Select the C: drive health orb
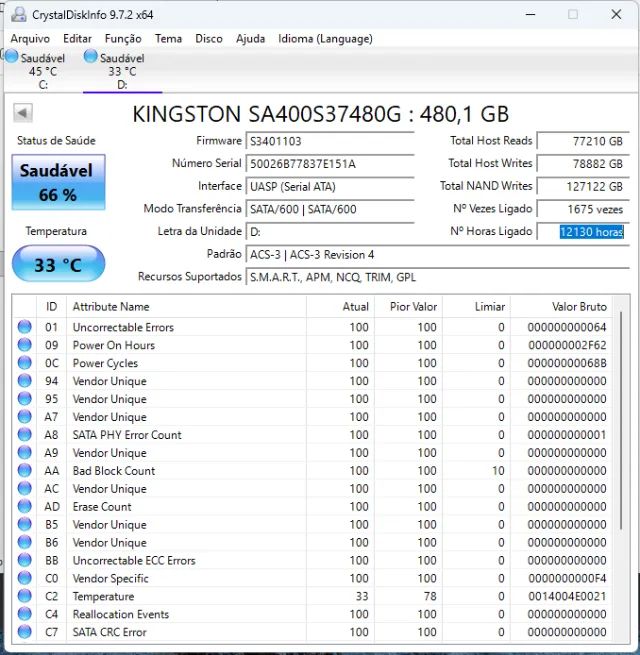Screen dimensions: 640x655 coord(12,56)
